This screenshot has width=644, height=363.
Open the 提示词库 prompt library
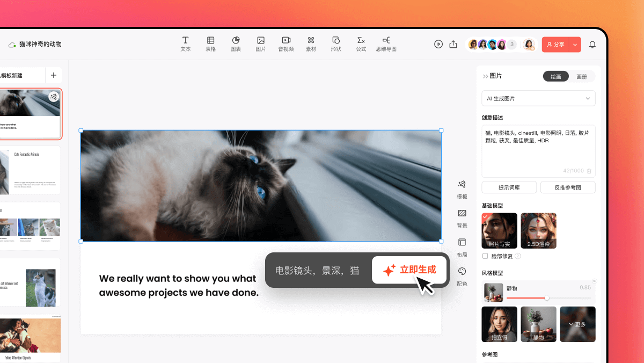point(509,187)
